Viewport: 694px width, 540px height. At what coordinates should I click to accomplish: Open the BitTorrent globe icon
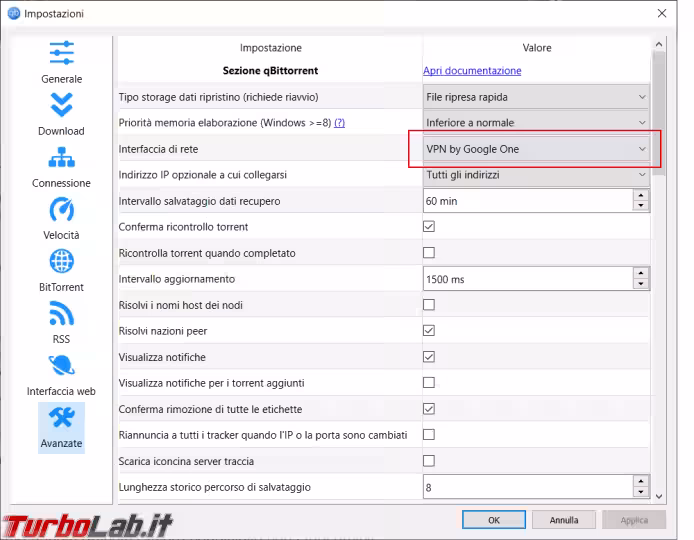pyautogui.click(x=62, y=262)
